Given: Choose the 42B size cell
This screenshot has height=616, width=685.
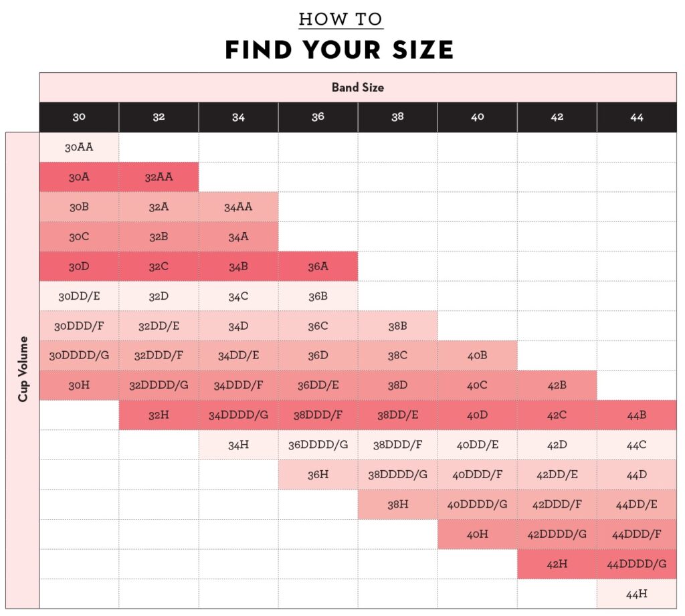Looking at the screenshot, I should click(557, 385).
